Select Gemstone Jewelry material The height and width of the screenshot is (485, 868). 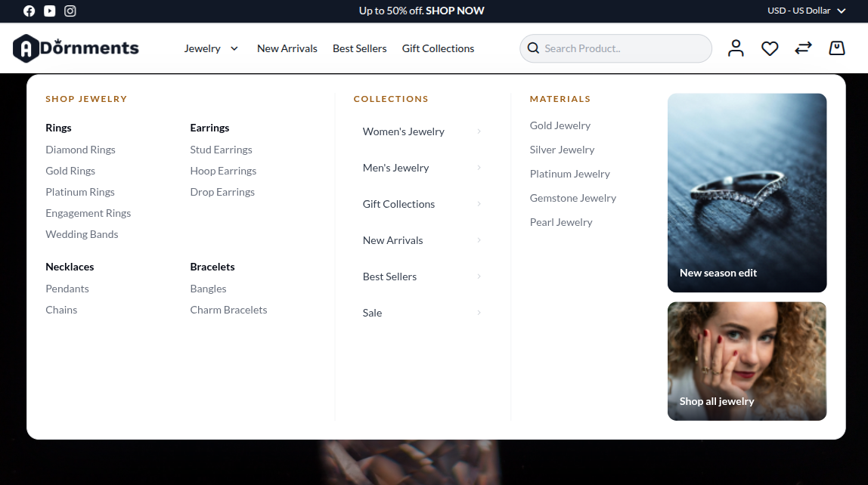573,198
